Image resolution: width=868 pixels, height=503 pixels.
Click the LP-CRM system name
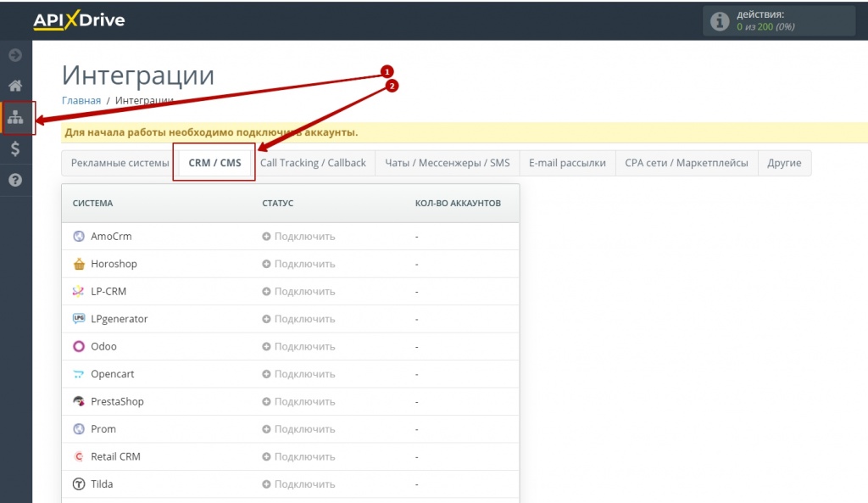pyautogui.click(x=108, y=292)
